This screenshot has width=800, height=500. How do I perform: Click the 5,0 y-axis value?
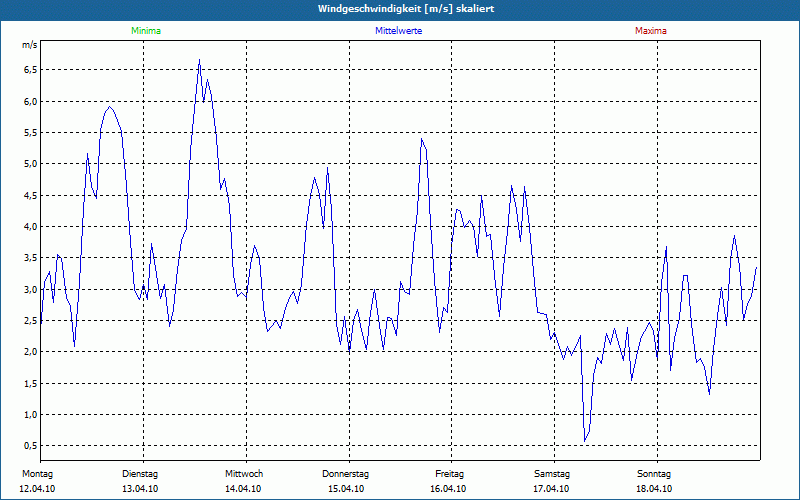point(30,164)
